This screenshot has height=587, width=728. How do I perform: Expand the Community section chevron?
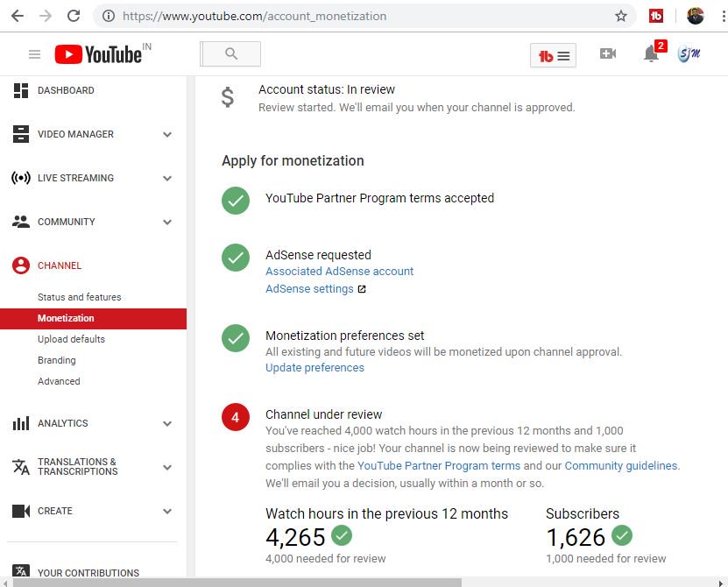(167, 222)
